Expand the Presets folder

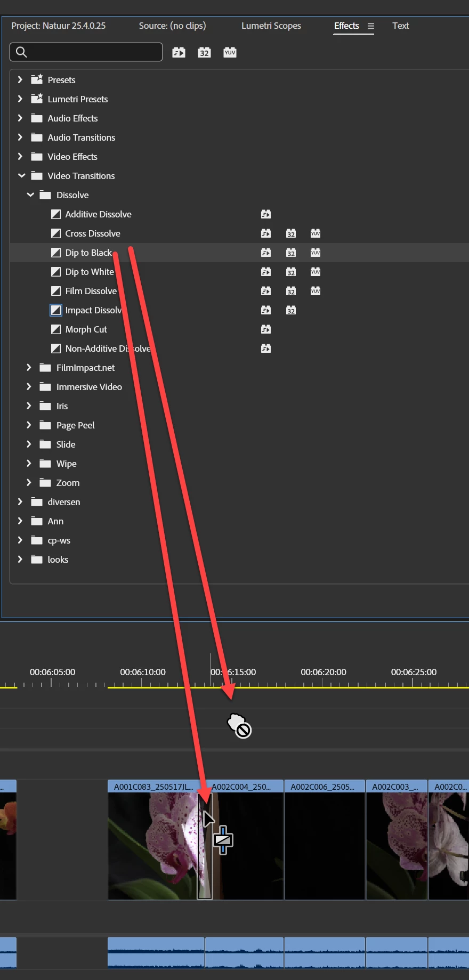click(x=20, y=79)
